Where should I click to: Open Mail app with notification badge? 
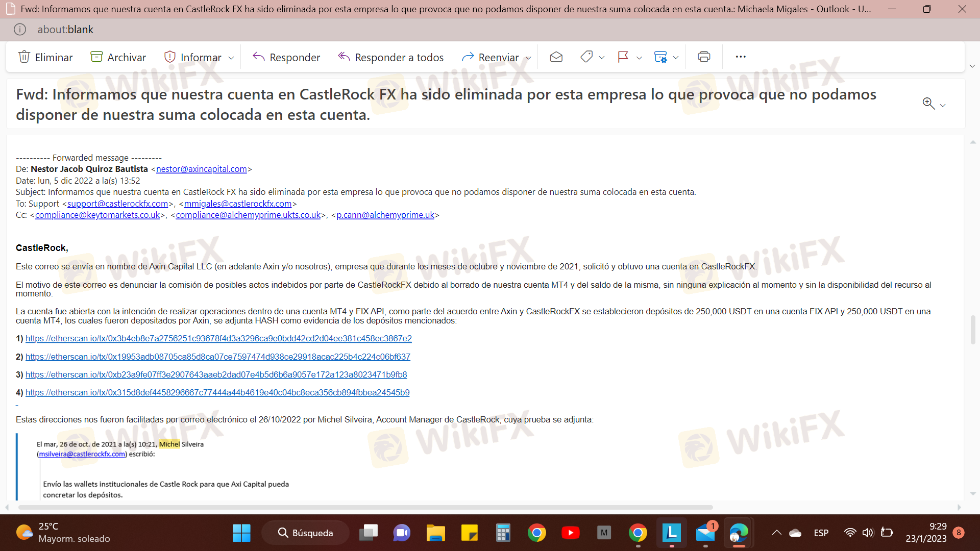tap(705, 533)
